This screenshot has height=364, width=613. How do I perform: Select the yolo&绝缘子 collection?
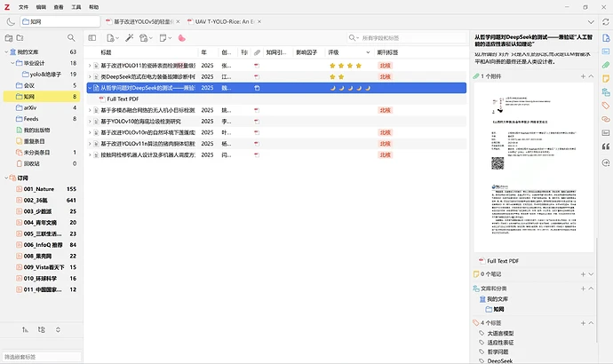click(x=42, y=75)
